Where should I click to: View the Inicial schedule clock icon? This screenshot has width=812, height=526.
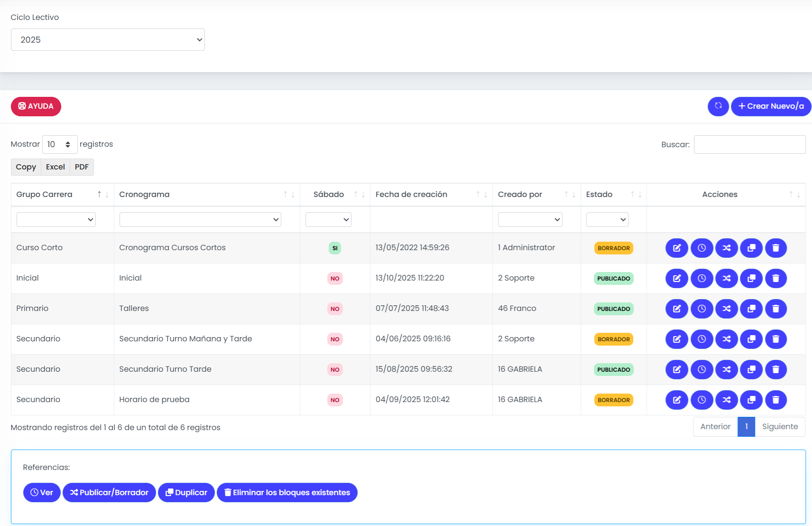tap(702, 278)
